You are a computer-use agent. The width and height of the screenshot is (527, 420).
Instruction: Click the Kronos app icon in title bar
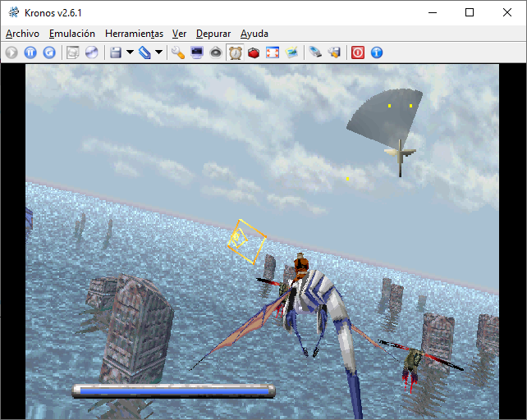14,12
